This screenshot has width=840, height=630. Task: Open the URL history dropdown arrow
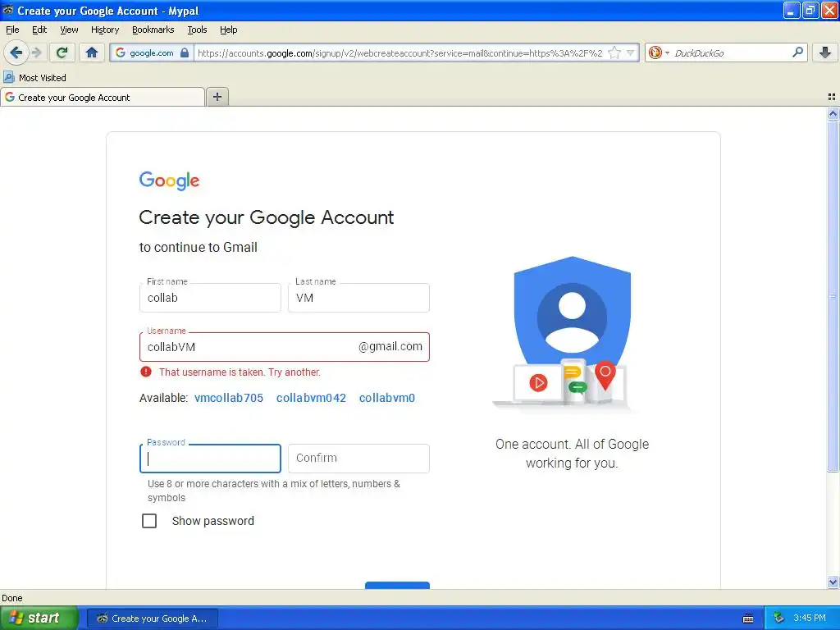click(631, 52)
